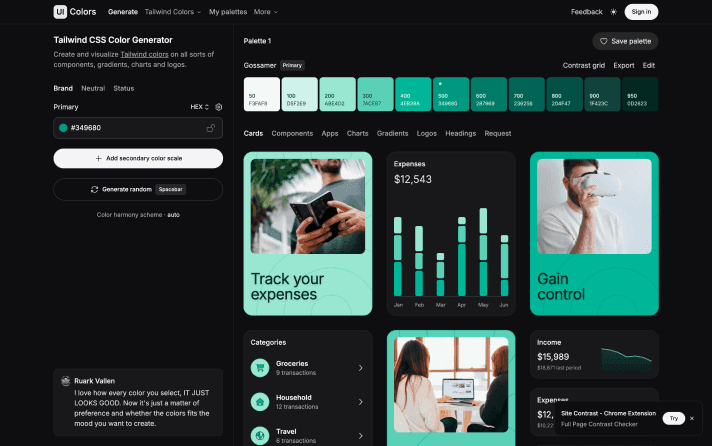Select the 200 shade swatch
The image size is (712, 446).
[337, 94]
